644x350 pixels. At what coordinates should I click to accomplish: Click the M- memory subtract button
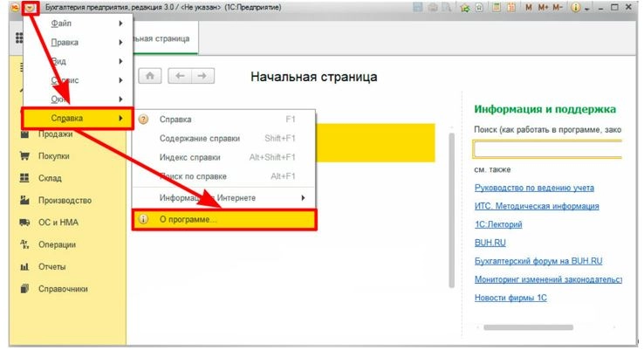(558, 7)
